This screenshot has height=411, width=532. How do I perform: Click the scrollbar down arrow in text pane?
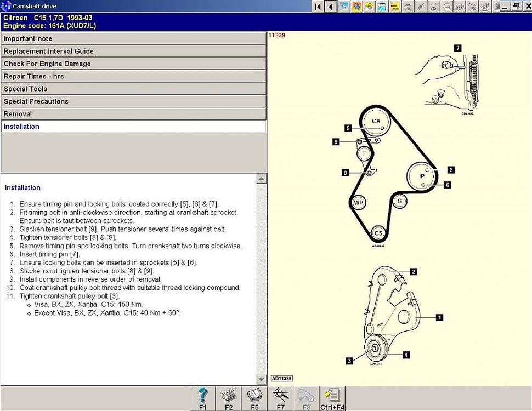point(261,379)
